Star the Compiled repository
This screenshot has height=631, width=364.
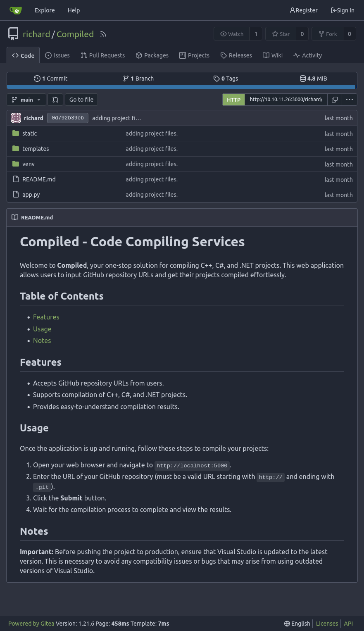pyautogui.click(x=281, y=34)
